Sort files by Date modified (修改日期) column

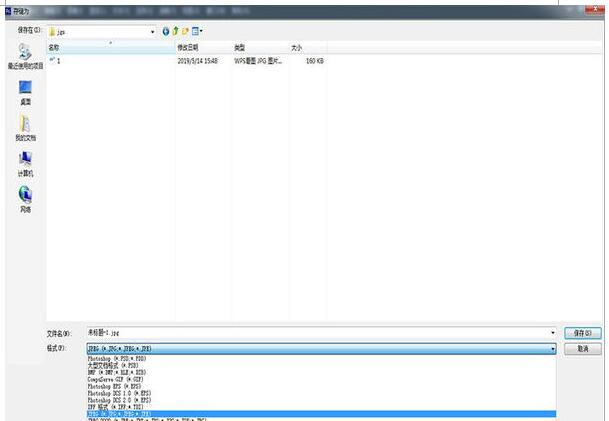click(203, 47)
